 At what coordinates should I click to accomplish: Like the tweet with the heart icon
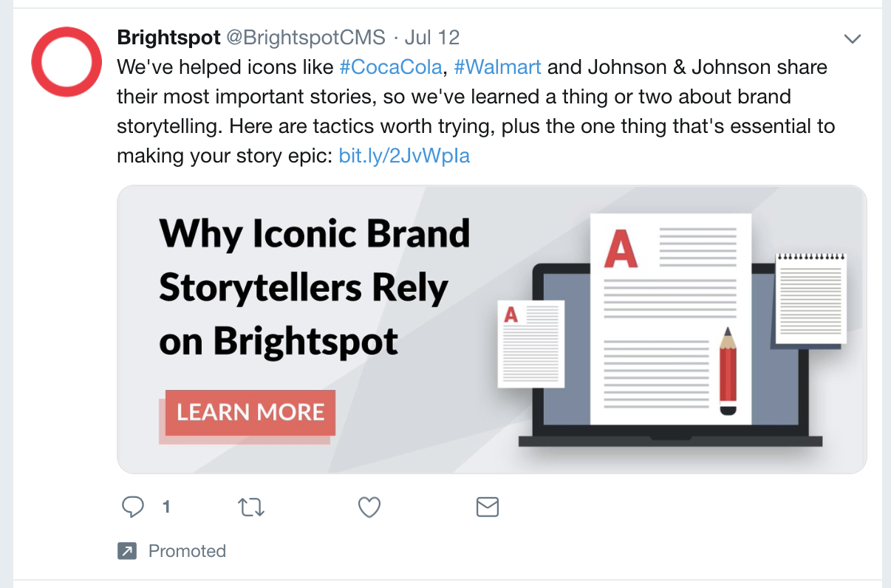(369, 507)
